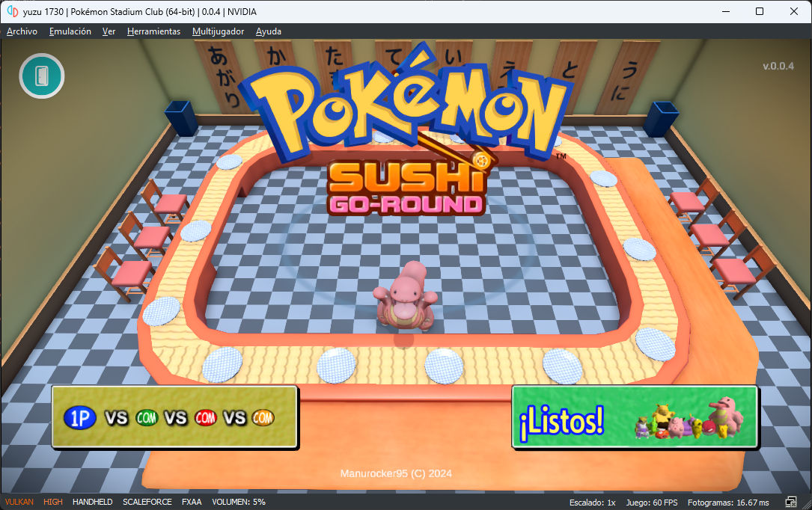Image resolution: width=812 pixels, height=510 pixels.
Task: Click the VOLUMEN: 5% volume control
Action: (x=239, y=503)
